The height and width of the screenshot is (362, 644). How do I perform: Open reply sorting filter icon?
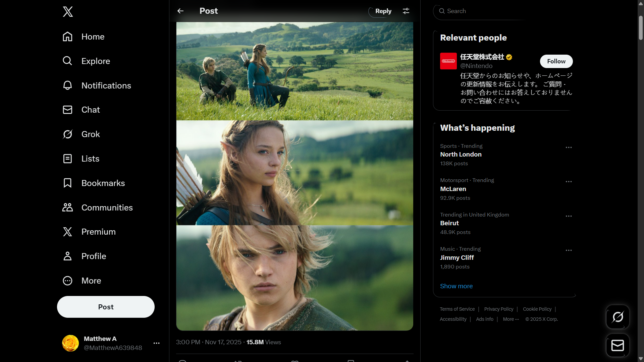pos(406,11)
